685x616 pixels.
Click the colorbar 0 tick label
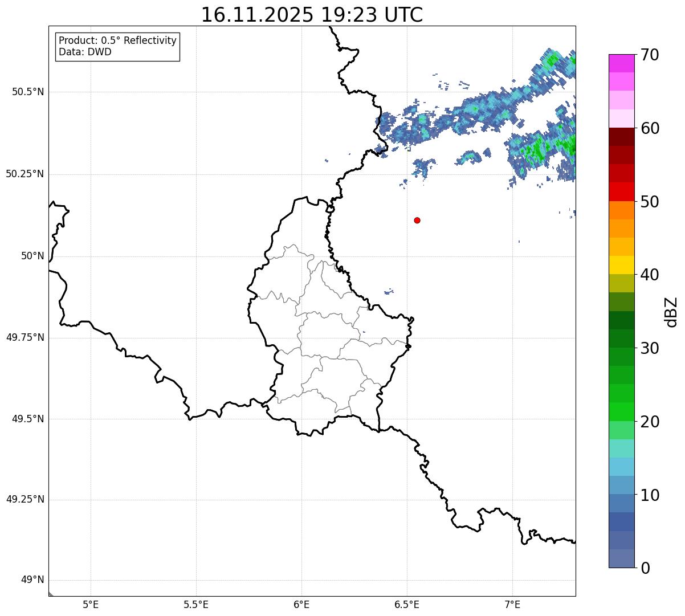click(645, 569)
